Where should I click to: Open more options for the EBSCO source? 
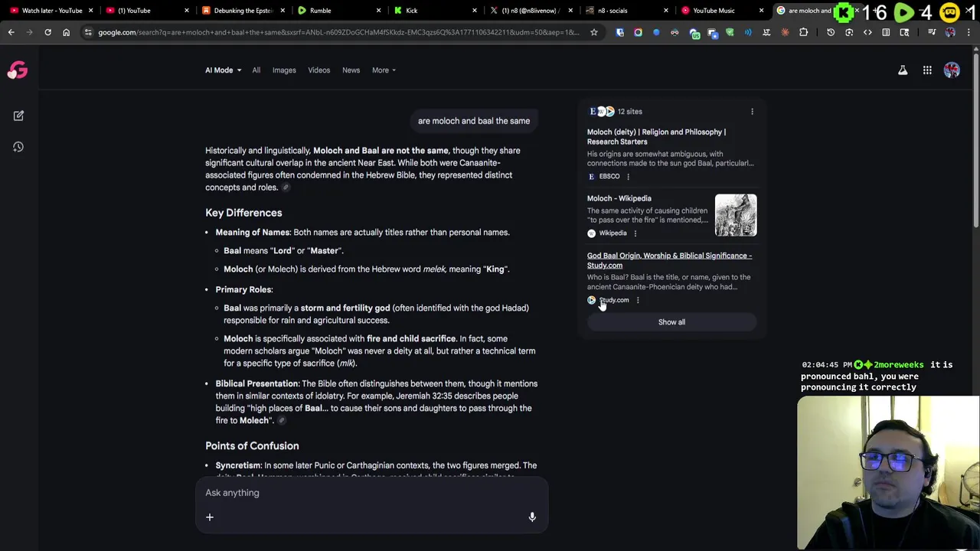pyautogui.click(x=629, y=176)
